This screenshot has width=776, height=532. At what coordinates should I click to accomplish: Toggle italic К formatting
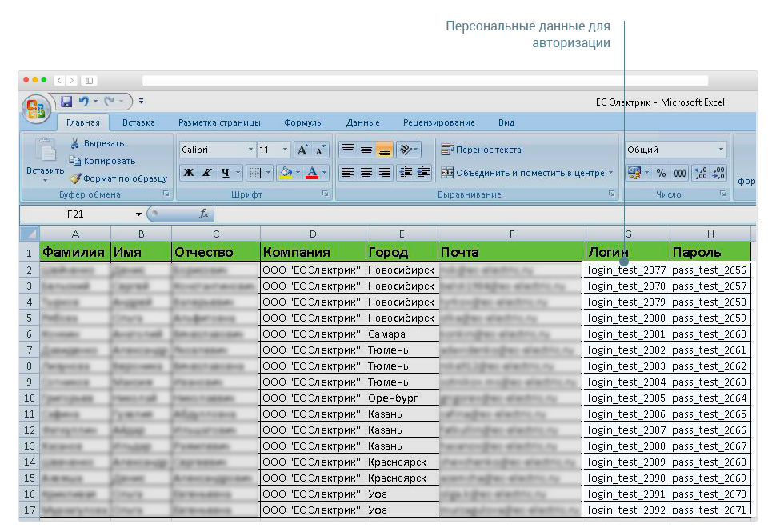[x=207, y=173]
